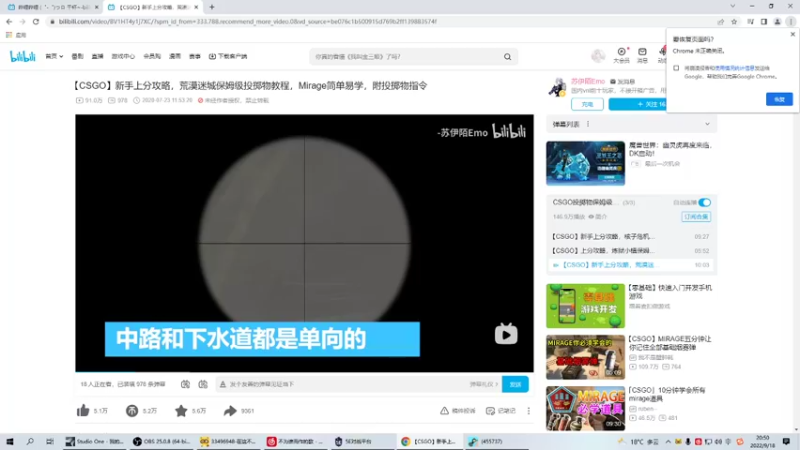The image size is (800, 450).
Task: Click the uploader's avatar image
Action: 557,87
